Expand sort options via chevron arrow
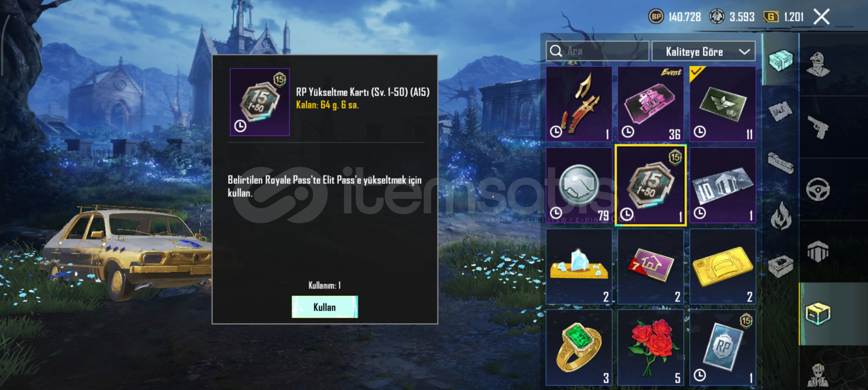868x390 pixels. click(x=744, y=52)
